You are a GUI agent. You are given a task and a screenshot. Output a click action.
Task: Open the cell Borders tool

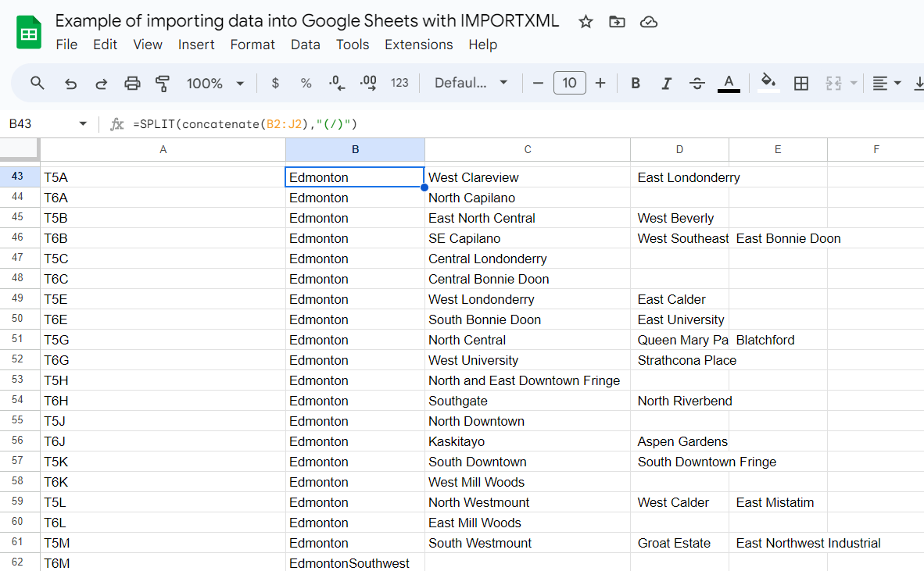tap(800, 84)
